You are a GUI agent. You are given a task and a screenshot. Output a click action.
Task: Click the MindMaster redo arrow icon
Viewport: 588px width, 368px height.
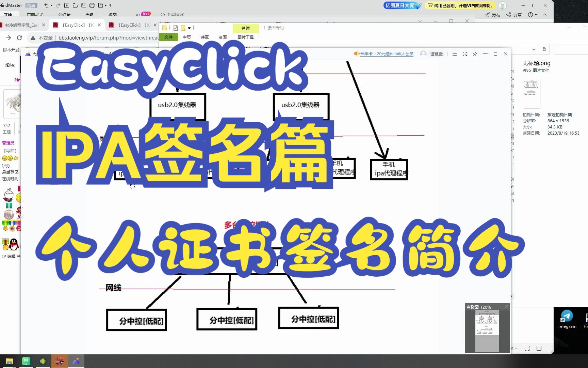[x=58, y=5]
